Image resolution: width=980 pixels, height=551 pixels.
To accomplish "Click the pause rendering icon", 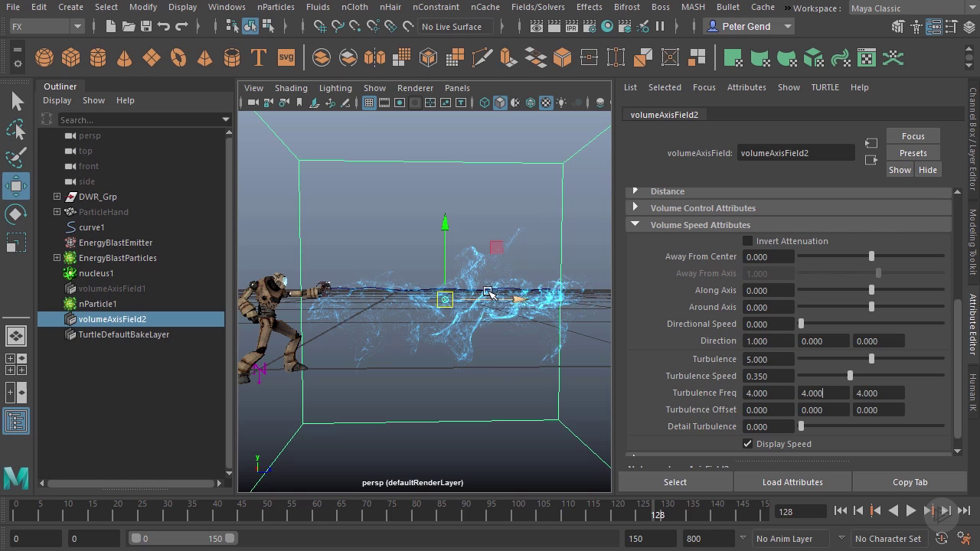I will (660, 26).
